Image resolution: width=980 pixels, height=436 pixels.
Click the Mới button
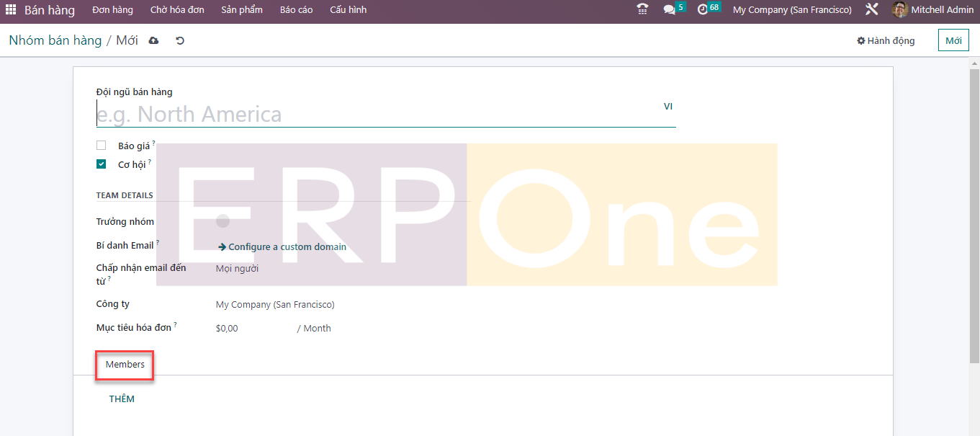[953, 41]
